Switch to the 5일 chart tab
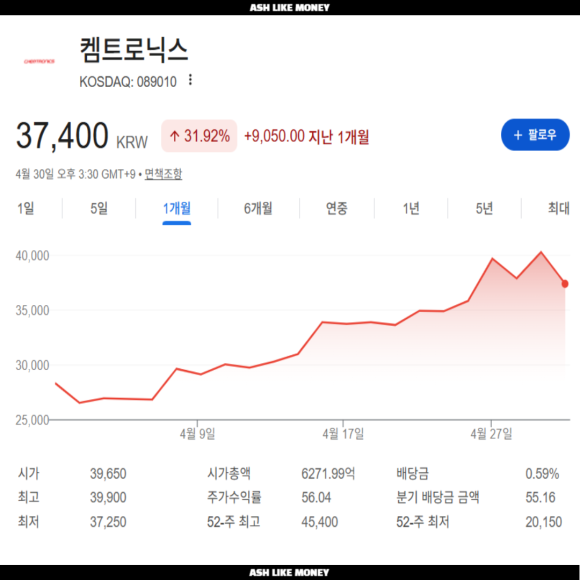Screen dimensions: 580x580 (x=99, y=208)
